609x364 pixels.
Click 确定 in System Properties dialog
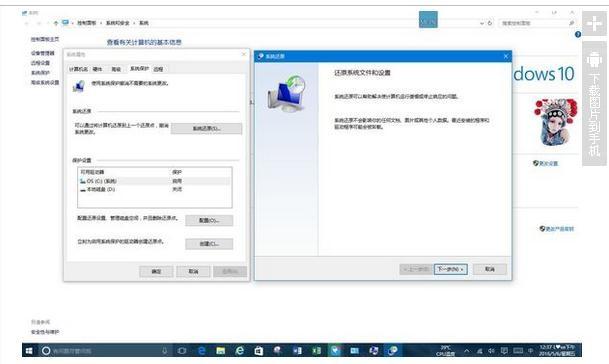(x=156, y=271)
